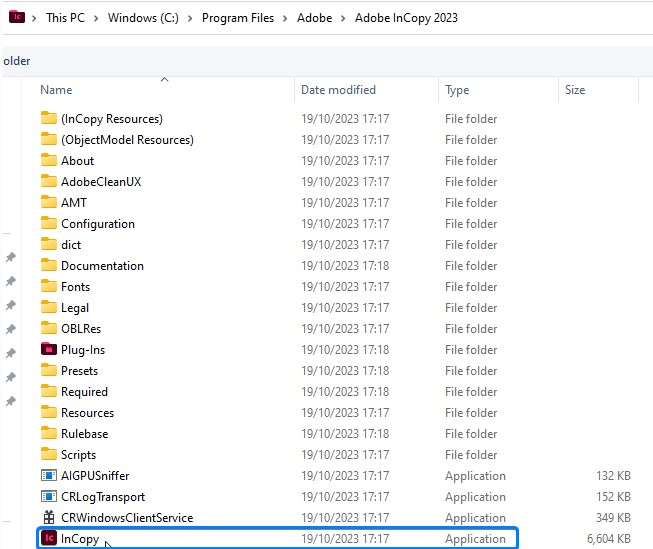
Task: Sort by Date modified column header
Action: click(338, 90)
